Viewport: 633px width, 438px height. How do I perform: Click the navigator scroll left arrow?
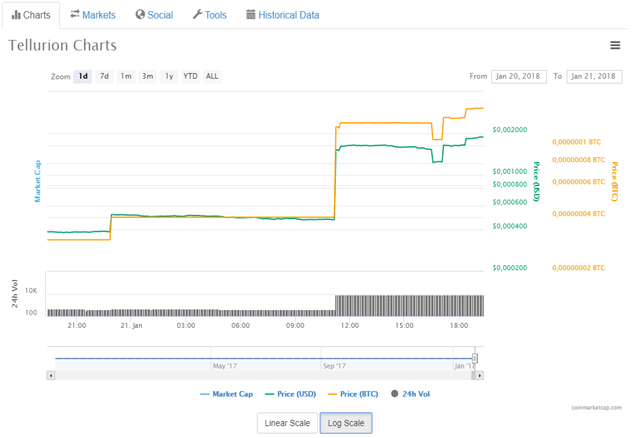tap(51, 375)
